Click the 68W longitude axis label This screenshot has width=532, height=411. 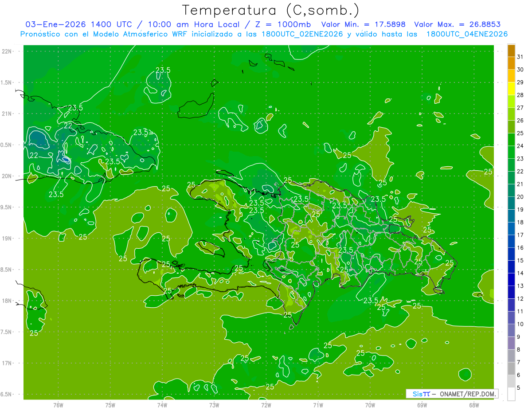pyautogui.click(x=474, y=405)
